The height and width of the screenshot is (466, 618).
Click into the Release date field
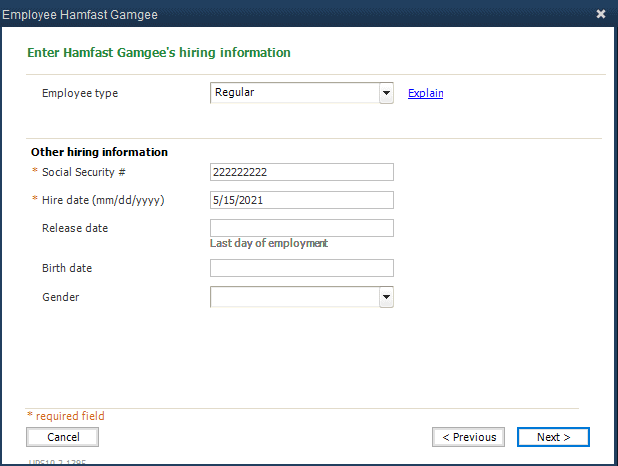tap(302, 228)
